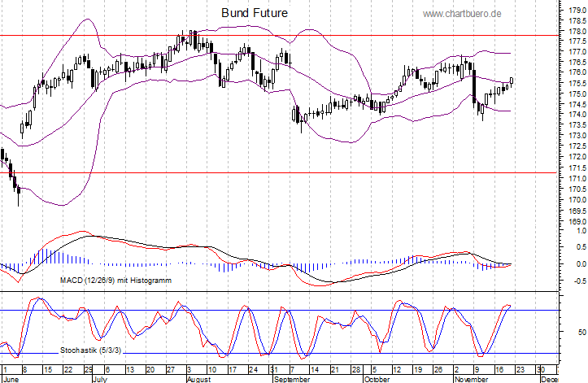
Task: Click the "July" month label
Action: [100, 379]
